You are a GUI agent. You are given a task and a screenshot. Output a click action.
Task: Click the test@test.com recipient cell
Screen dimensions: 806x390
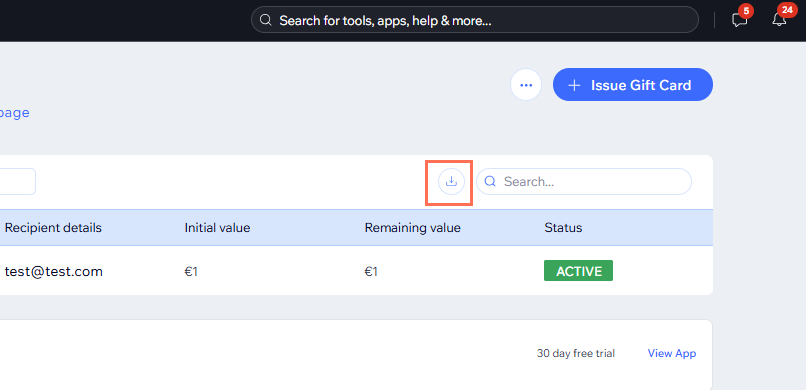point(54,271)
